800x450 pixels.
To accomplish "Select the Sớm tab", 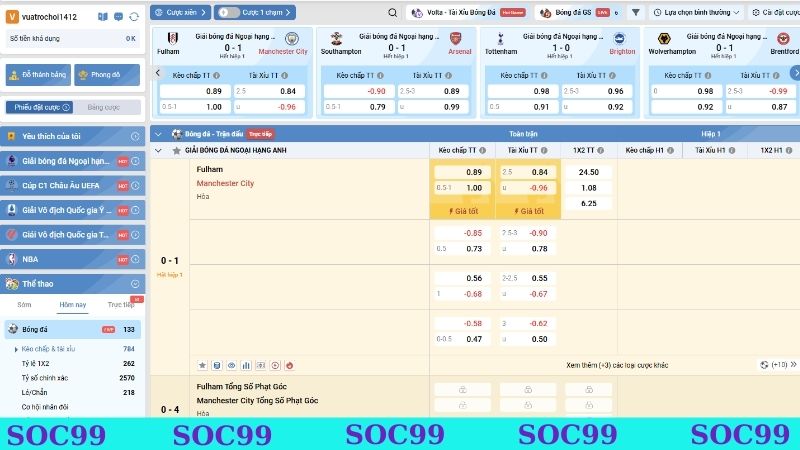I will pyautogui.click(x=24, y=305).
